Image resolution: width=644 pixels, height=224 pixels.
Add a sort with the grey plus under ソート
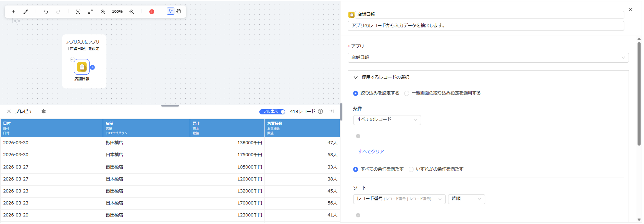(x=358, y=215)
